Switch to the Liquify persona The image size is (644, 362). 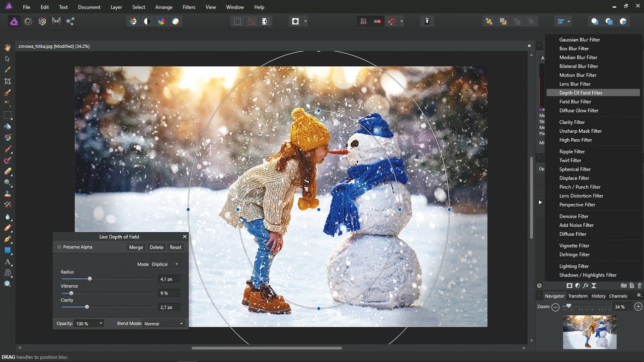[28, 21]
